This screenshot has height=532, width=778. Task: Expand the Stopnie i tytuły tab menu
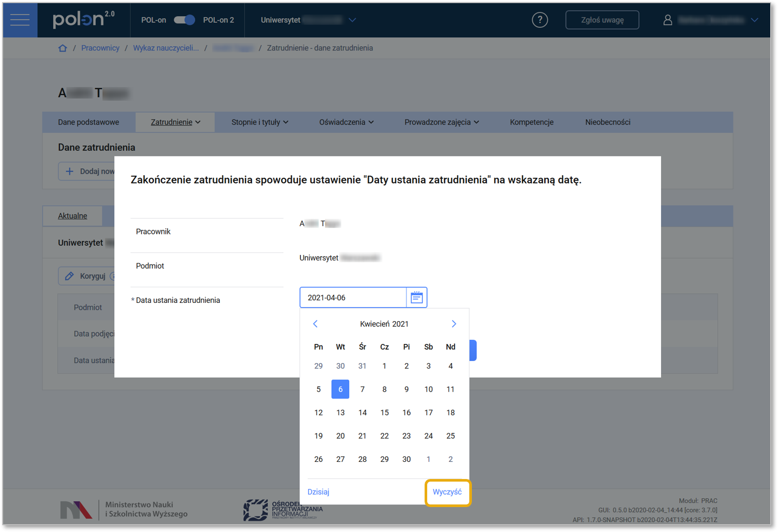(x=260, y=122)
